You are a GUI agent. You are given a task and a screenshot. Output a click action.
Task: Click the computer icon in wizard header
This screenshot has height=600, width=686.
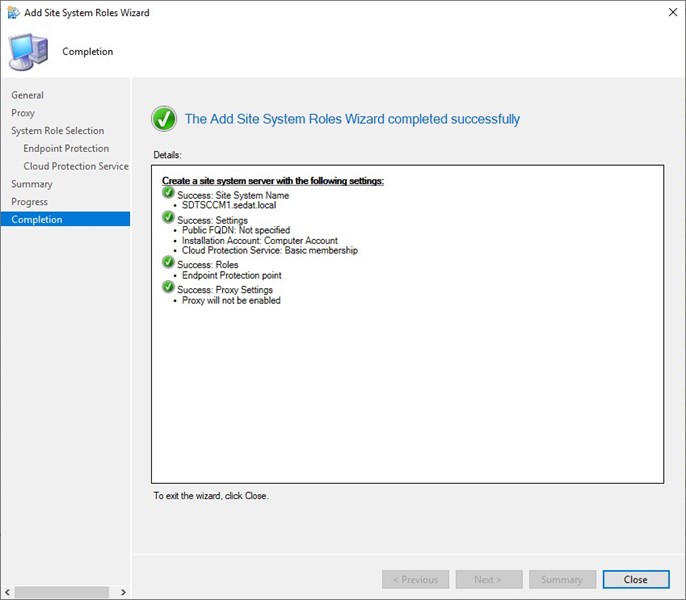(x=28, y=52)
